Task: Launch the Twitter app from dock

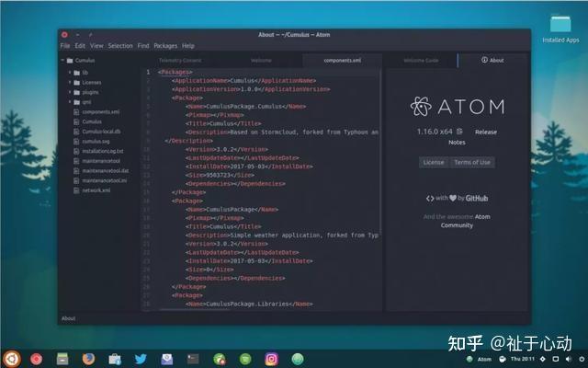Action: click(x=141, y=359)
